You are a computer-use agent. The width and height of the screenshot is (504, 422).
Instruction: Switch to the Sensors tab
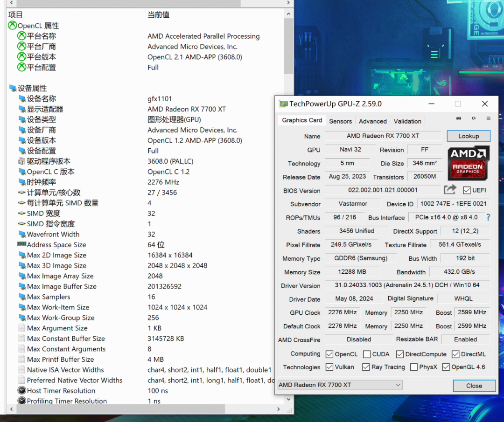click(x=340, y=121)
